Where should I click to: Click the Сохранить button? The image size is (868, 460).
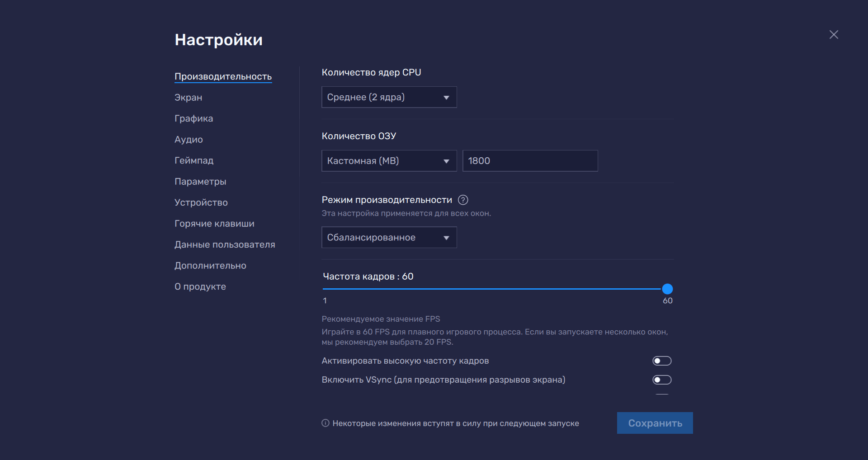[655, 423]
